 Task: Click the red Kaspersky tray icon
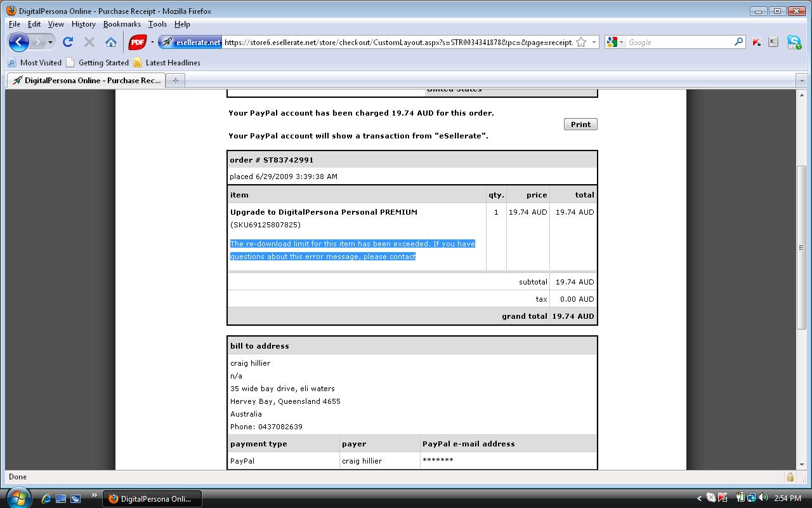[722, 498]
